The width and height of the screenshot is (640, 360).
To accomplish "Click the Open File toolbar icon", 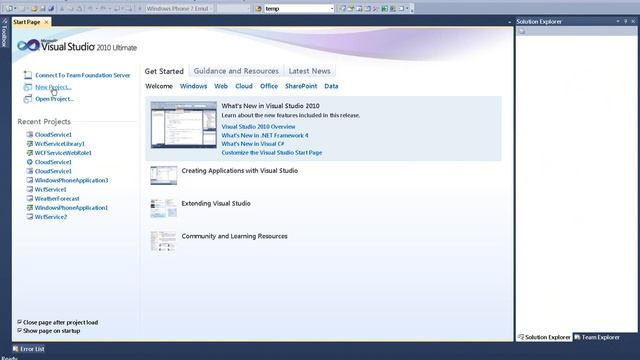I will point(34,8).
